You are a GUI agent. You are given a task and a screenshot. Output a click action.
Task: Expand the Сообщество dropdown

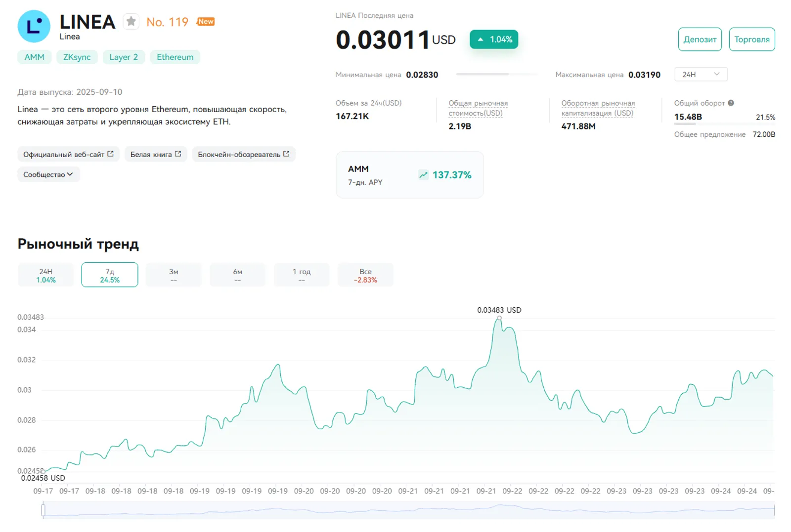pyautogui.click(x=48, y=174)
